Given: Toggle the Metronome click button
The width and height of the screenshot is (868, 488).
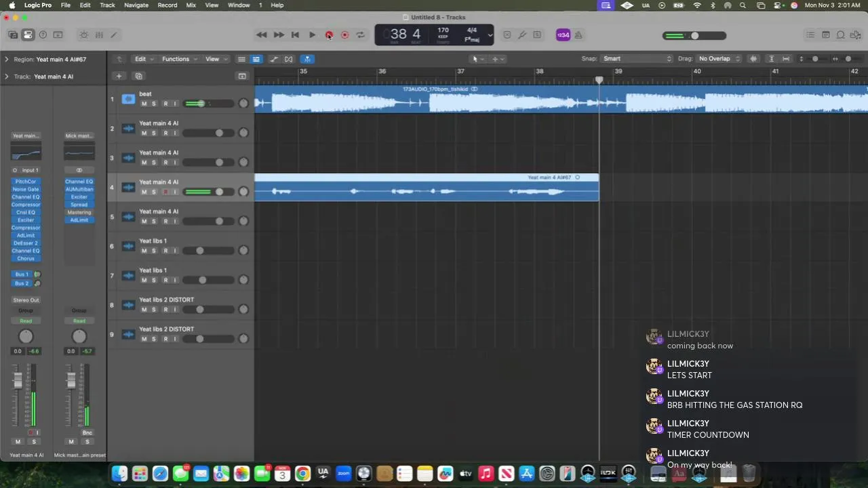Looking at the screenshot, I should (578, 35).
